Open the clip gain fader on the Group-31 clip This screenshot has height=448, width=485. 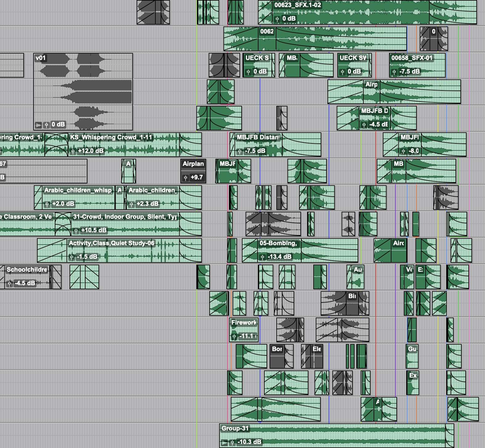coord(233,442)
